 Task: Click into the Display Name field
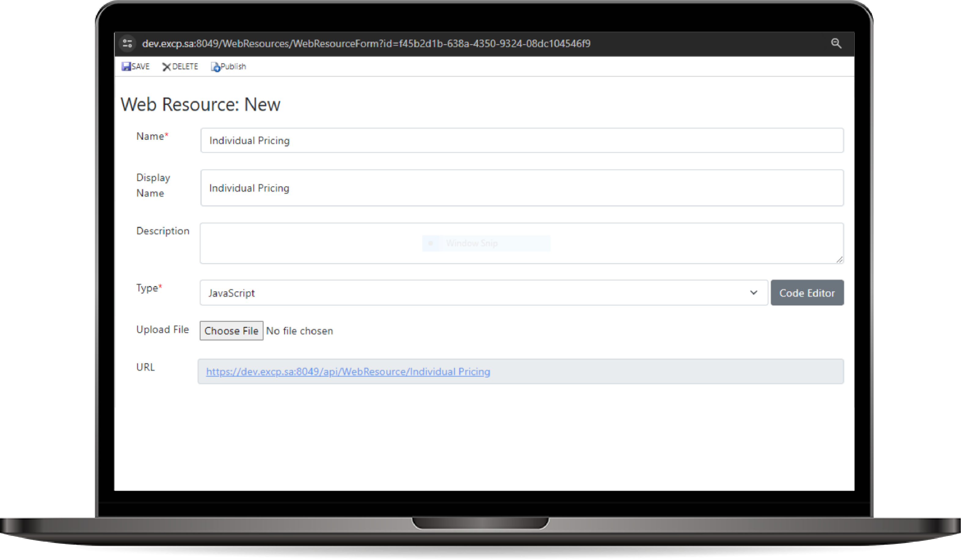click(522, 188)
